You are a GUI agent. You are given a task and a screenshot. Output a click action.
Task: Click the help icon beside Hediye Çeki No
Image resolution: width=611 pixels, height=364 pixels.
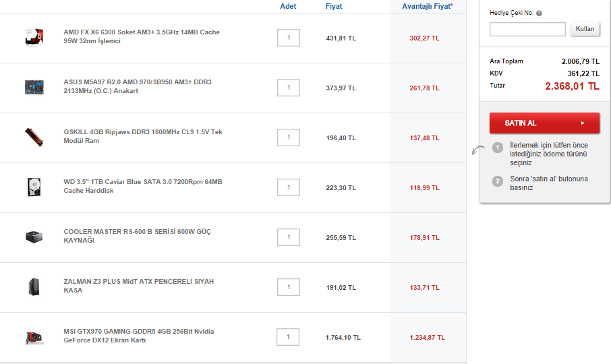[540, 13]
